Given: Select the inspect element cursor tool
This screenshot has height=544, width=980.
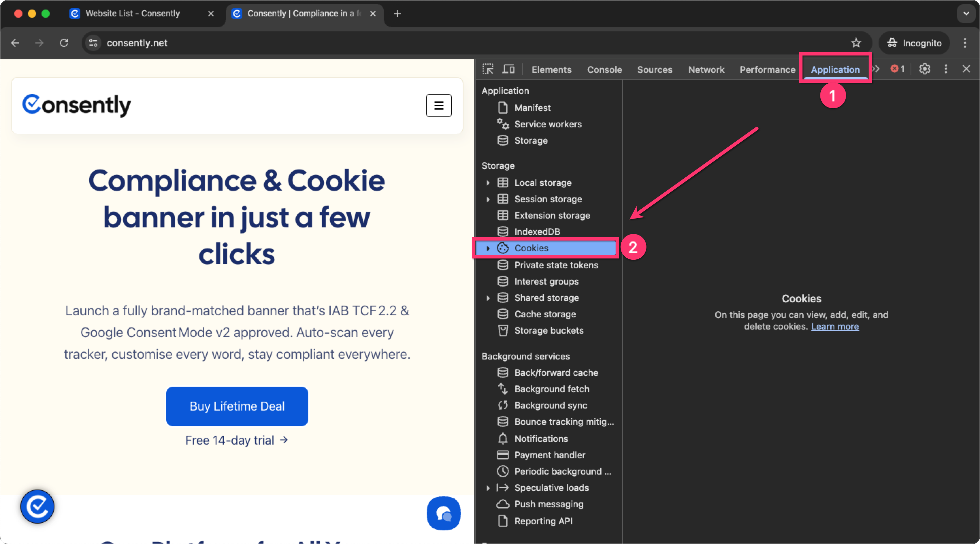Looking at the screenshot, I should tap(489, 69).
